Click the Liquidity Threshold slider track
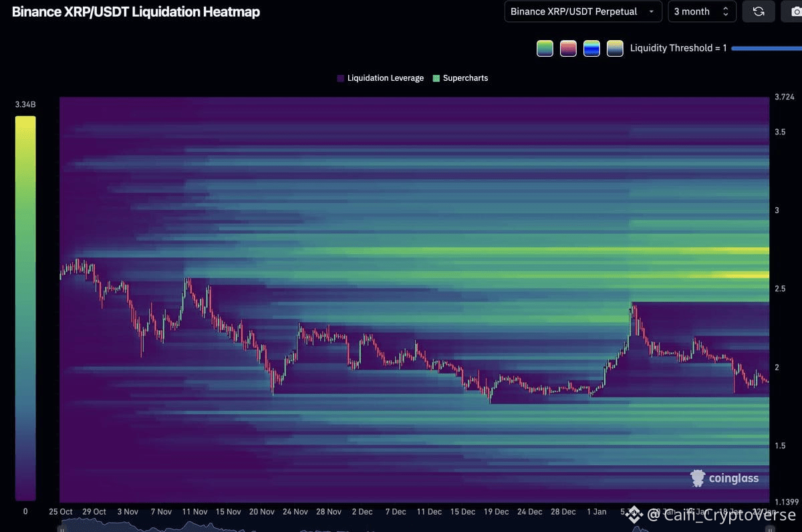The height and width of the screenshot is (532, 802). tap(767, 48)
